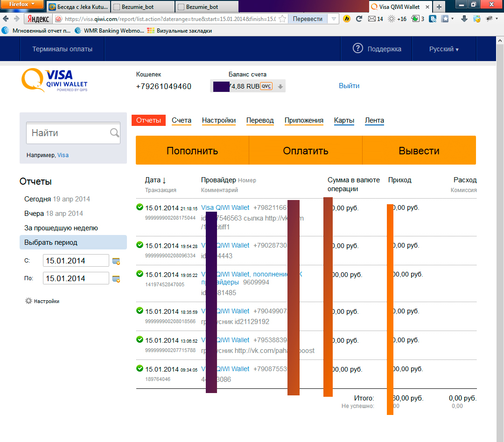Click the Выйти logout link
Image resolution: width=504 pixels, height=442 pixels.
[x=349, y=86]
